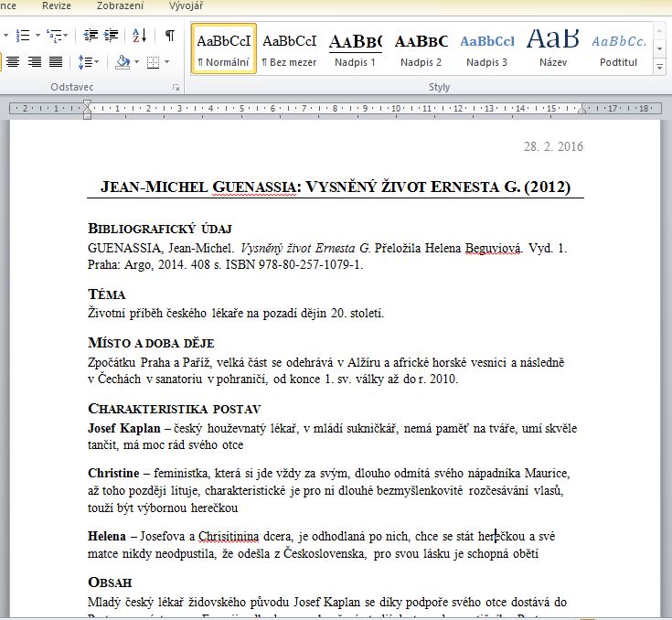Viewport: 672px width, 620px height.
Task: Open borders dropdown arrow
Action: 166,62
